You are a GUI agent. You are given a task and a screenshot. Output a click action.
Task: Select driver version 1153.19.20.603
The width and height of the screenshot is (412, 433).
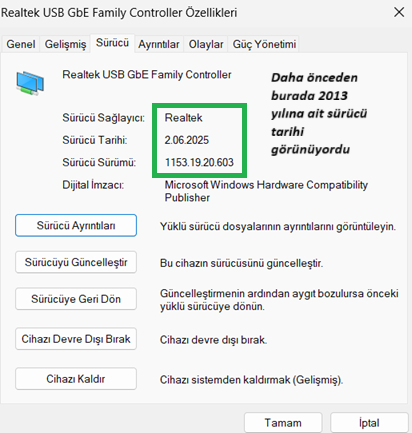tap(199, 162)
